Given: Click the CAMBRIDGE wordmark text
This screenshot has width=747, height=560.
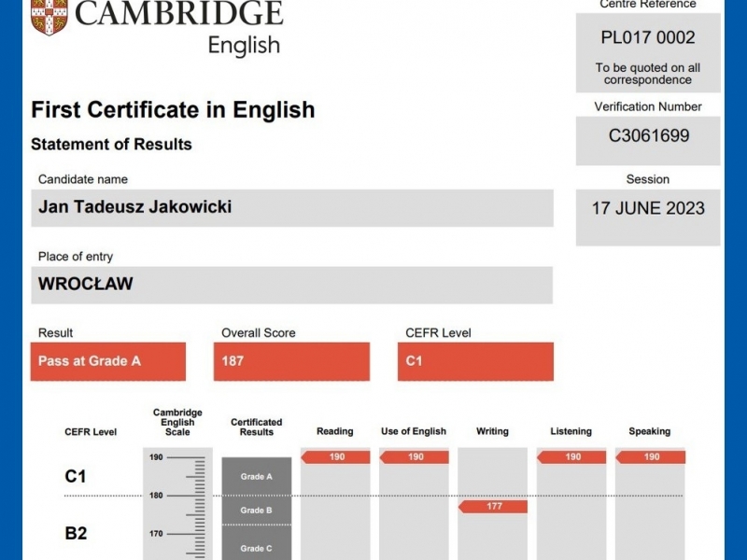Looking at the screenshot, I should click(x=179, y=13).
